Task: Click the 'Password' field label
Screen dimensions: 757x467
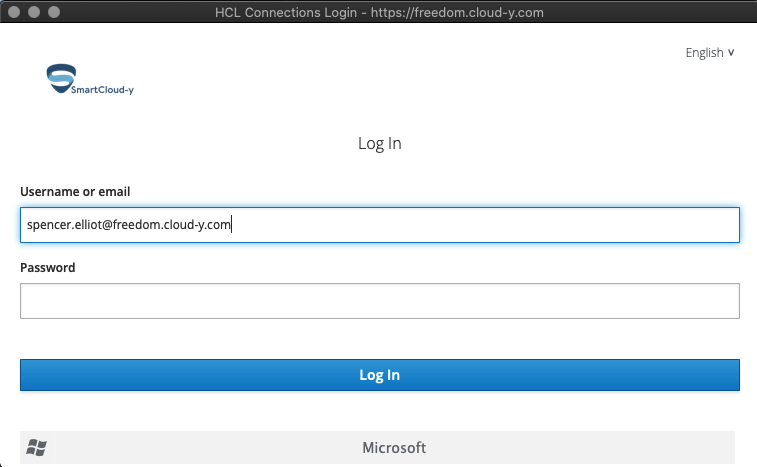Action: coord(48,268)
